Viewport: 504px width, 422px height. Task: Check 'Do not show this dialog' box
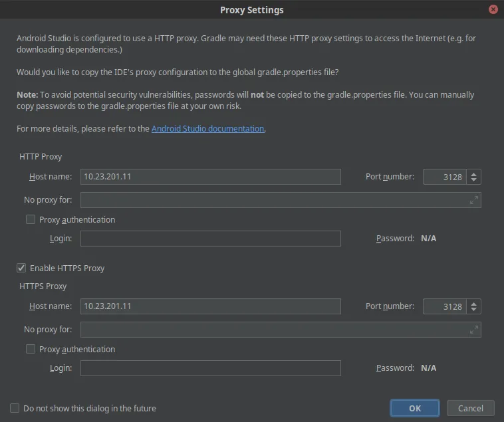pos(15,408)
